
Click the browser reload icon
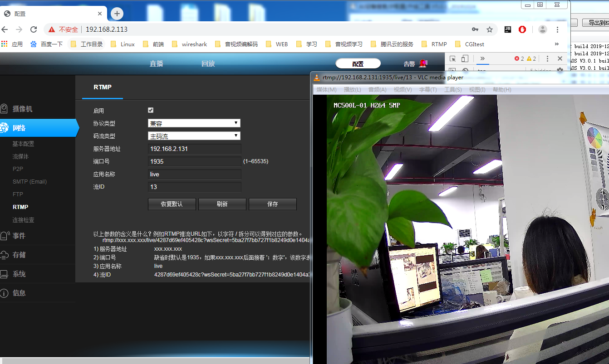click(x=34, y=29)
